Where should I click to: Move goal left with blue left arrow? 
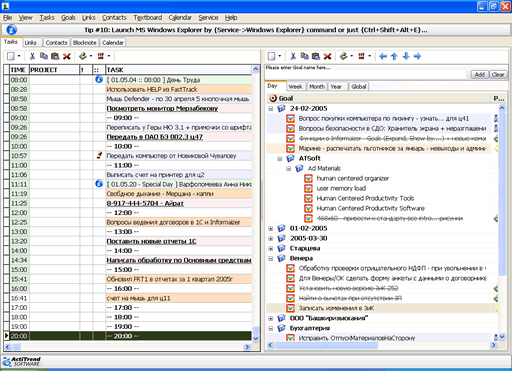pyautogui.click(x=383, y=56)
